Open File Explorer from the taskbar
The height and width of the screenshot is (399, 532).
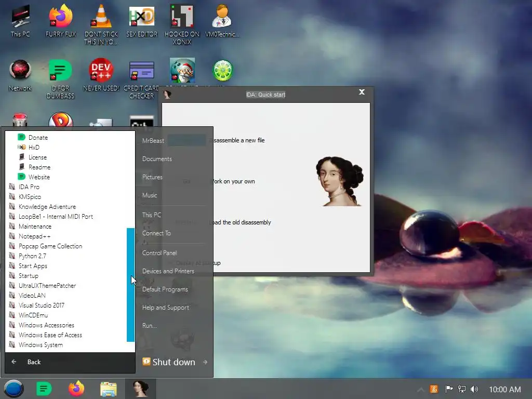click(109, 389)
